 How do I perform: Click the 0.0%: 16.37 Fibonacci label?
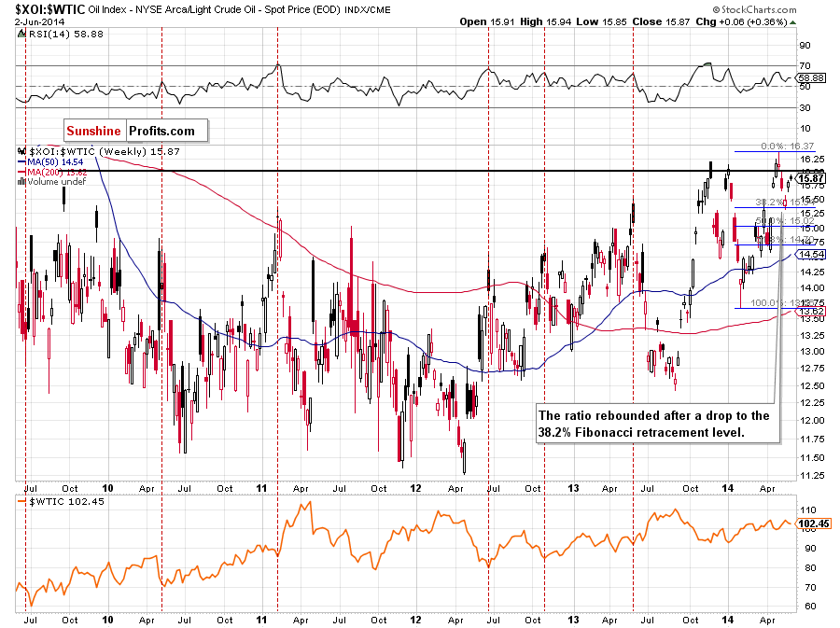pyautogui.click(x=787, y=146)
